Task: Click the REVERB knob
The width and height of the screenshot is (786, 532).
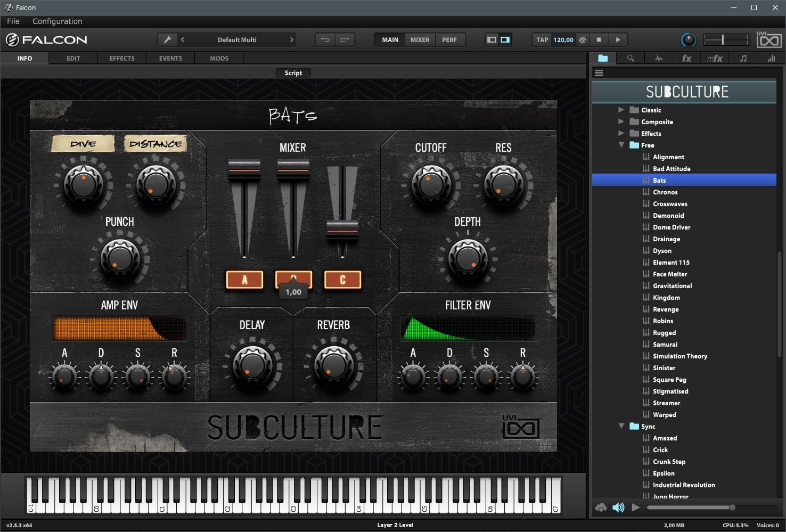Action: point(334,366)
